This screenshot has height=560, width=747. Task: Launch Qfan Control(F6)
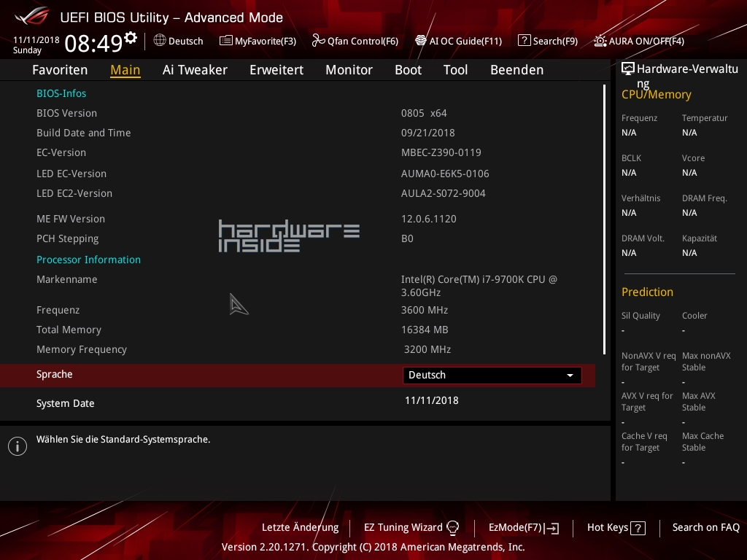pyautogui.click(x=355, y=41)
